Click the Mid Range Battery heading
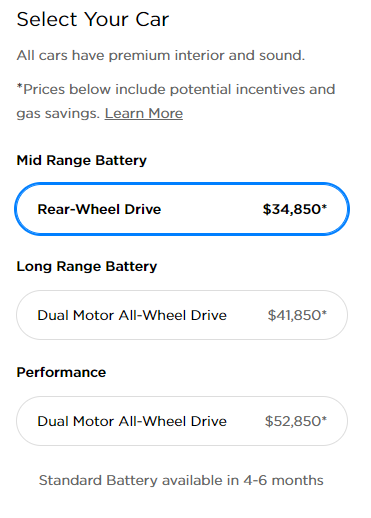This screenshot has height=518, width=371. pos(82,161)
